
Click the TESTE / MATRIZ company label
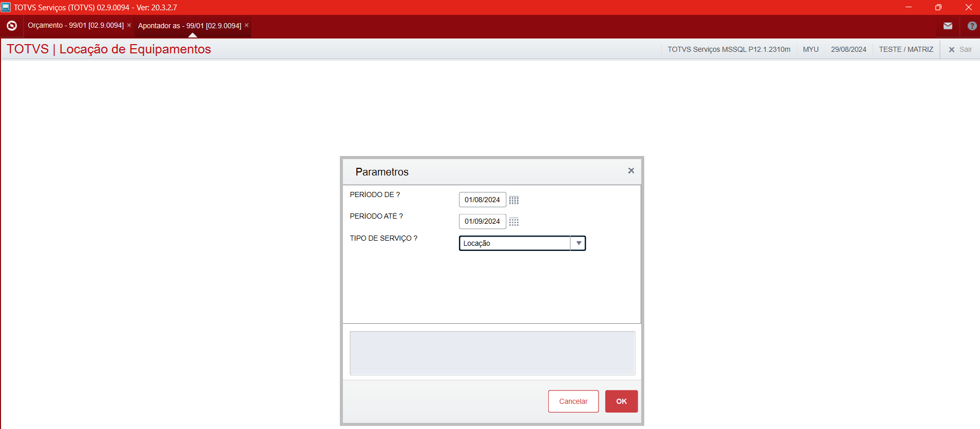(x=906, y=49)
